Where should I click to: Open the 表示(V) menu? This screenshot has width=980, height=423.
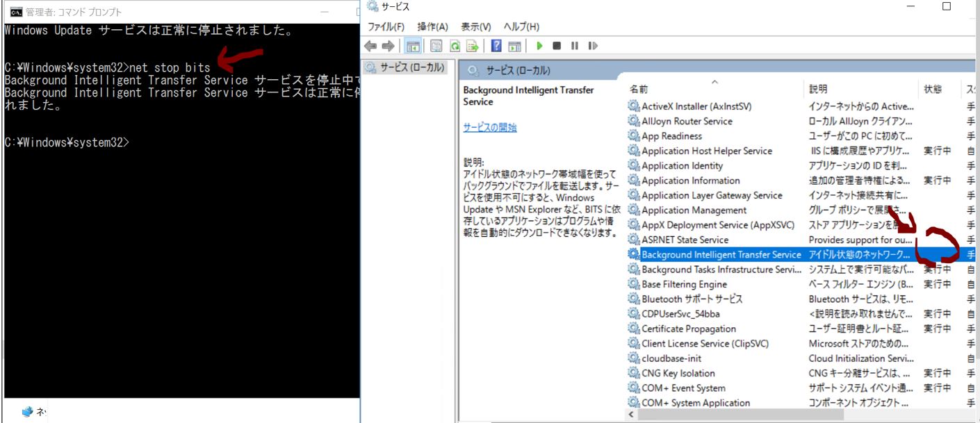pyautogui.click(x=476, y=26)
